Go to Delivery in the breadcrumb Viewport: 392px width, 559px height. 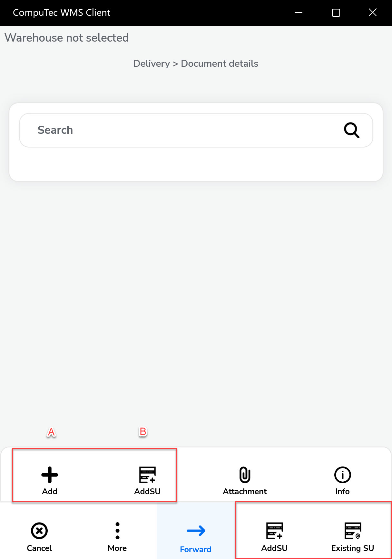click(x=152, y=64)
